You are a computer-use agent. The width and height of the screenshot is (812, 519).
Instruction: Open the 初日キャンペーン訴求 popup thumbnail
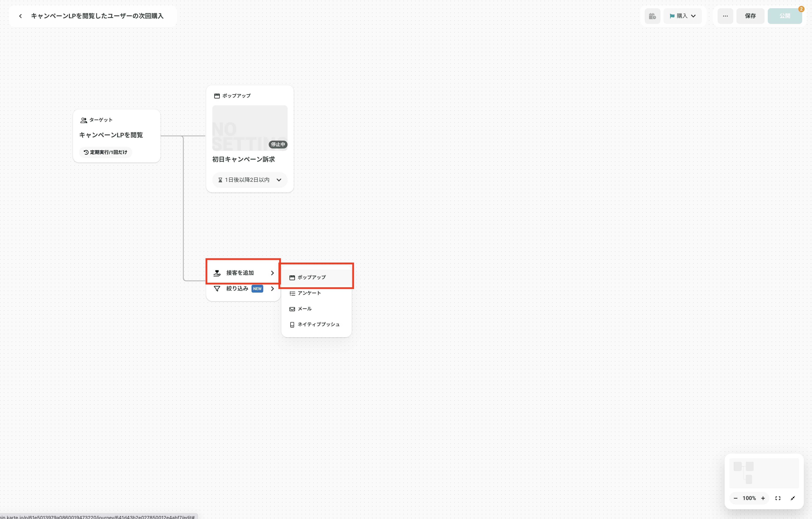(x=250, y=128)
